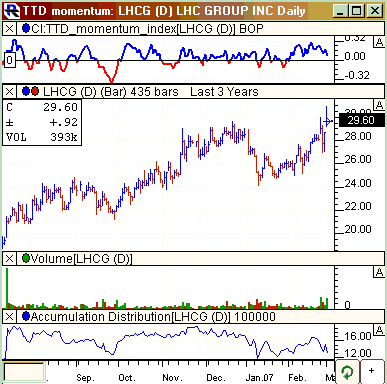Screen dimensions: 387x384
Task: Minimize the TTD momentum chart window
Action: coord(340,11)
